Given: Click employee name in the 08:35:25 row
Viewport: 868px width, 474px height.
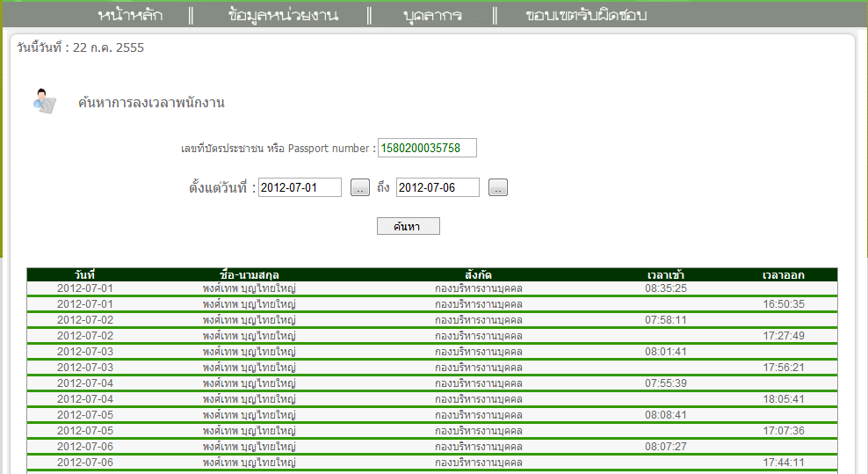Looking at the screenshot, I should point(250,288).
